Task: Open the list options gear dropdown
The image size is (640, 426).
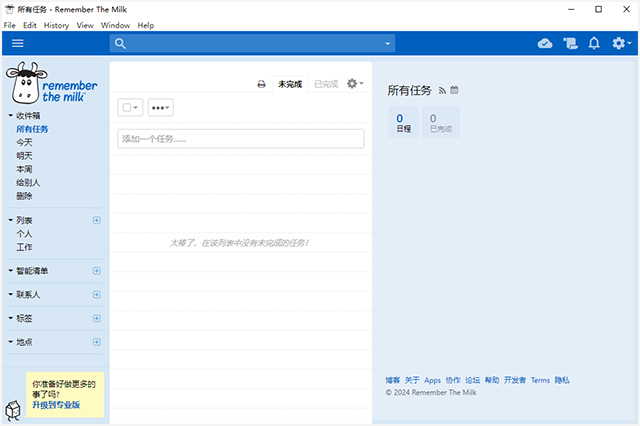Action: 355,84
